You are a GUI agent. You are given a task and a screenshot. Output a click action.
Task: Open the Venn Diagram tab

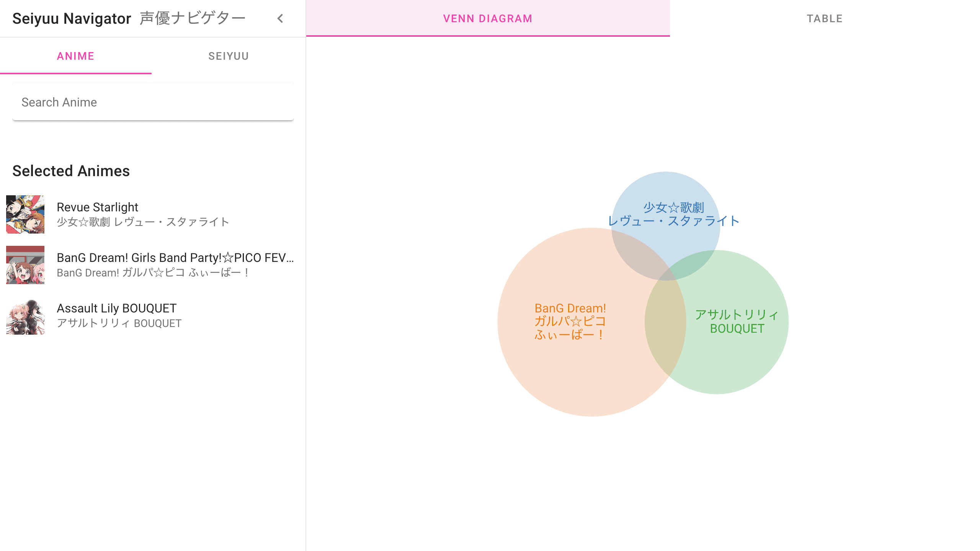pyautogui.click(x=488, y=18)
